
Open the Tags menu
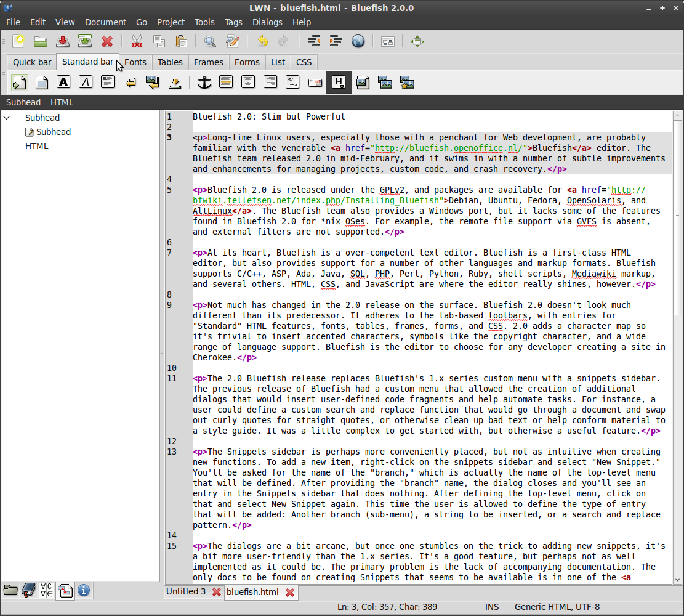(233, 22)
